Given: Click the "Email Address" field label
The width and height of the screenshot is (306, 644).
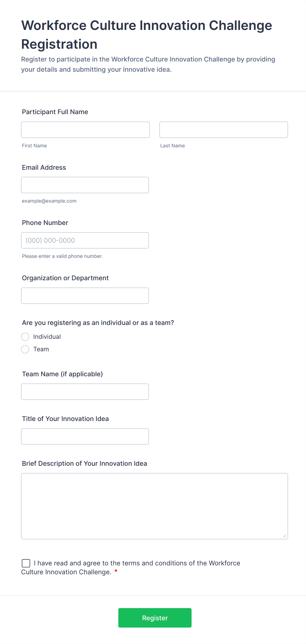Looking at the screenshot, I should 44,167.
